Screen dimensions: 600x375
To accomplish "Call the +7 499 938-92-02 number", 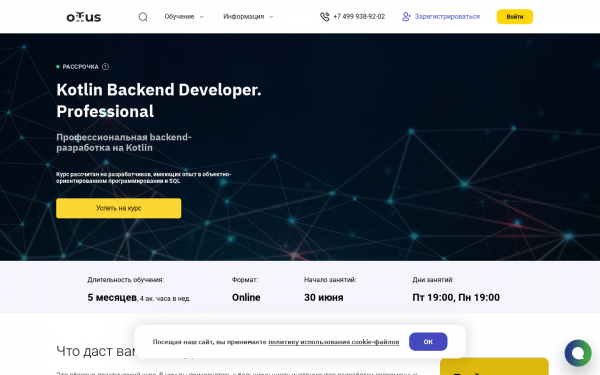I will 359,17.
